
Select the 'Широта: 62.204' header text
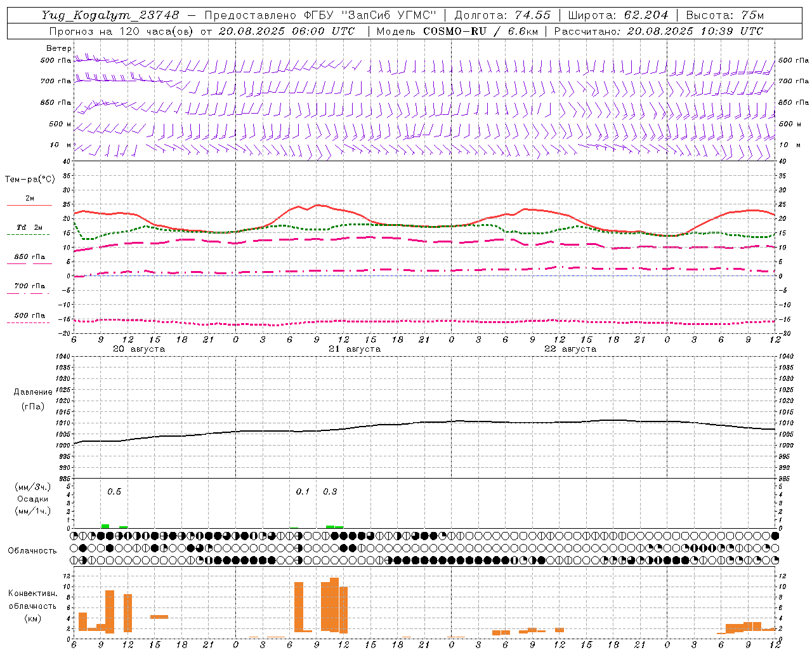click(619, 15)
